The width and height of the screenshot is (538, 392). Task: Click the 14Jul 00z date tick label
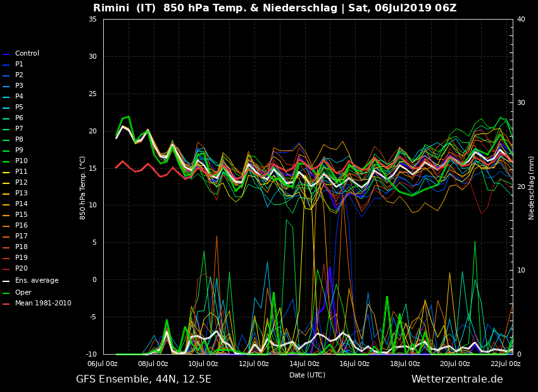[x=304, y=364]
